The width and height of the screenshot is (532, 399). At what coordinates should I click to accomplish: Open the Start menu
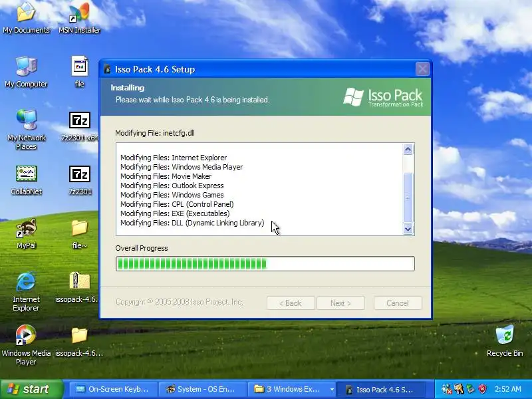coord(32,389)
